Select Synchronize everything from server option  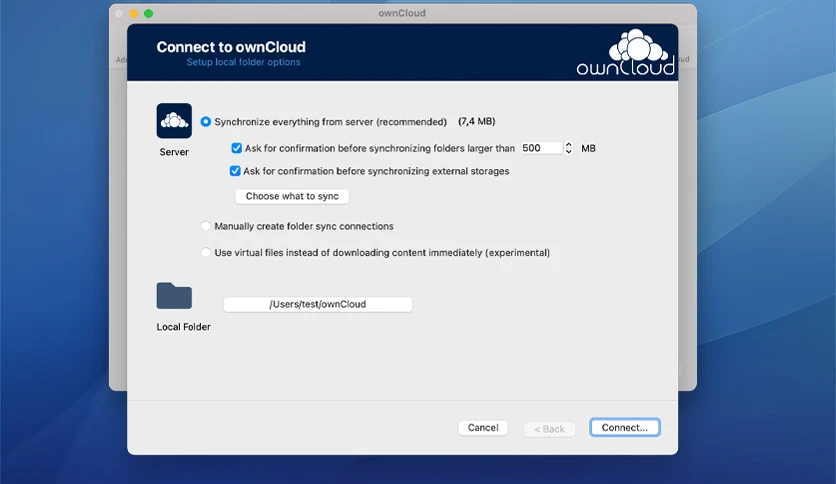point(205,122)
